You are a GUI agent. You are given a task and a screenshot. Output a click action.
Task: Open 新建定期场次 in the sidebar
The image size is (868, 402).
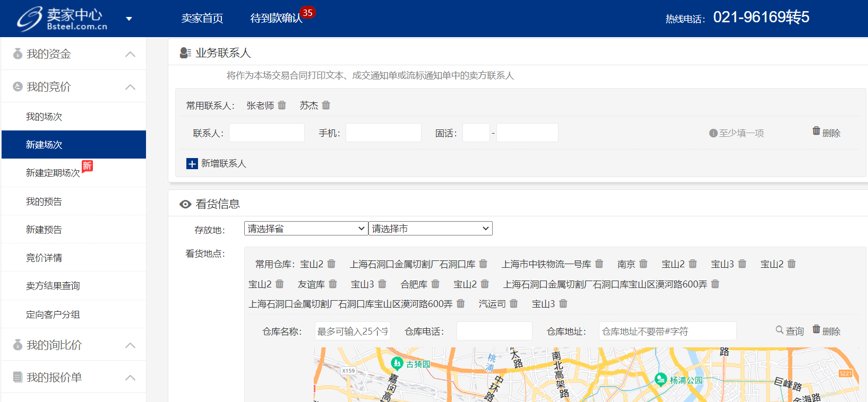coord(53,173)
